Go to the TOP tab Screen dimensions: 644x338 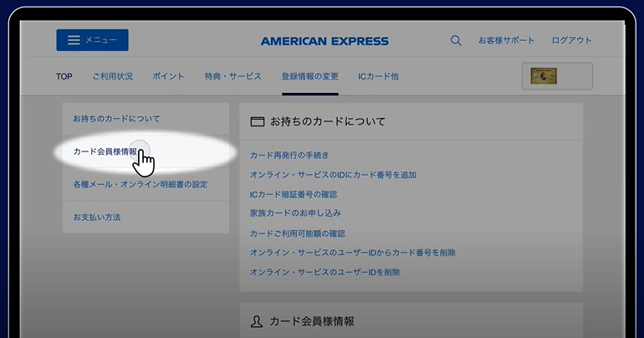pos(64,76)
